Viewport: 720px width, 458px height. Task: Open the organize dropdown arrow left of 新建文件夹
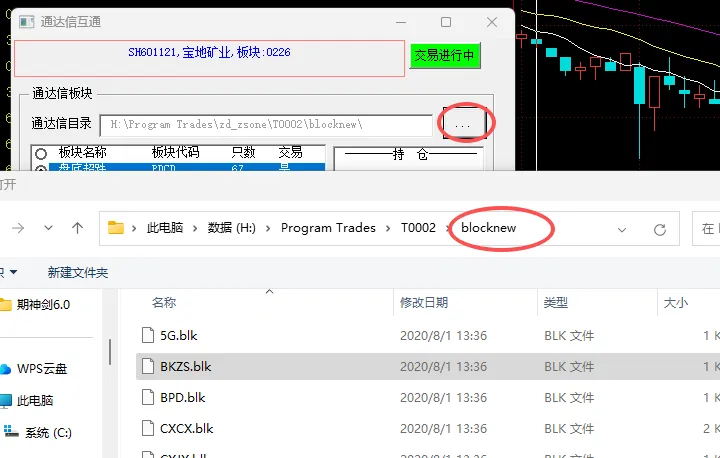(13, 272)
